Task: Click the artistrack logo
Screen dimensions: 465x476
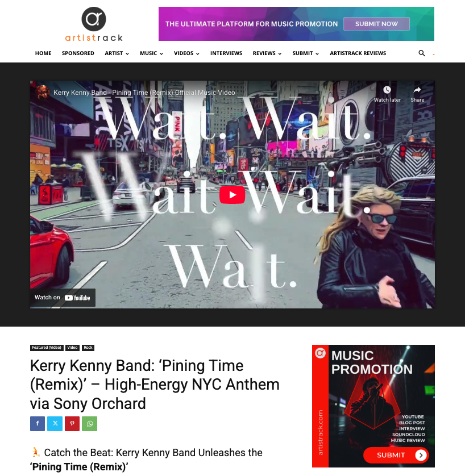Action: [x=94, y=24]
